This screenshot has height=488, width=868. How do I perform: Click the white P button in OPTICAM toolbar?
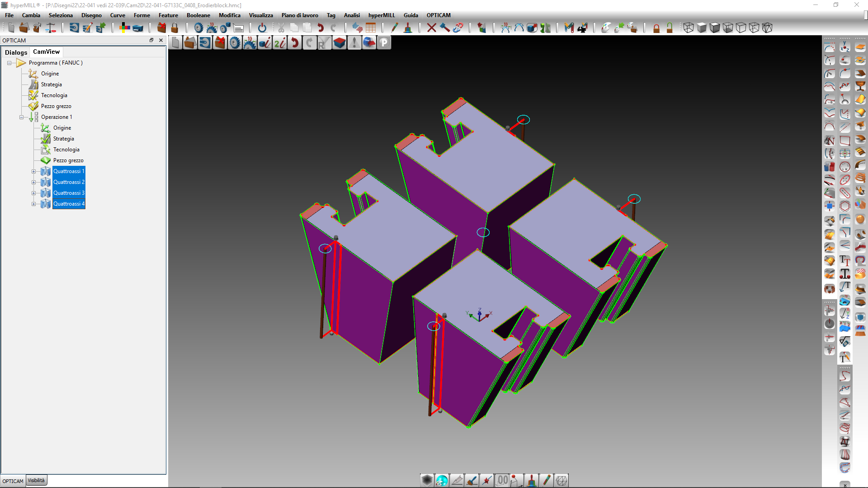(x=384, y=43)
